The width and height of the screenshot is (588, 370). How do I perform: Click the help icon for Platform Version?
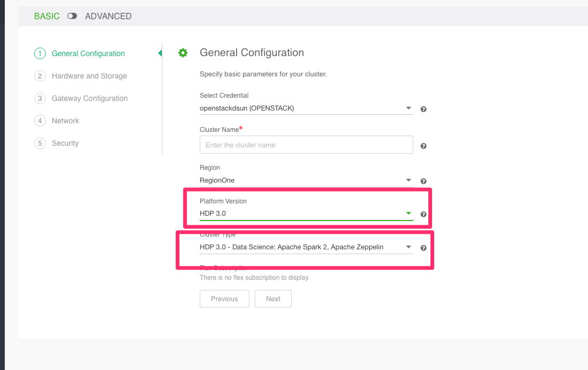[x=423, y=214]
